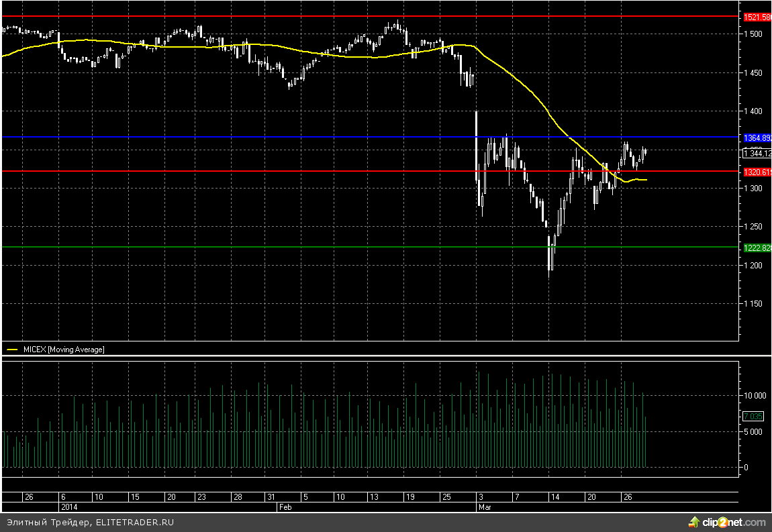This screenshot has height=532, width=772.
Task: Select the Feb month label on time axis
Action: pyautogui.click(x=285, y=508)
